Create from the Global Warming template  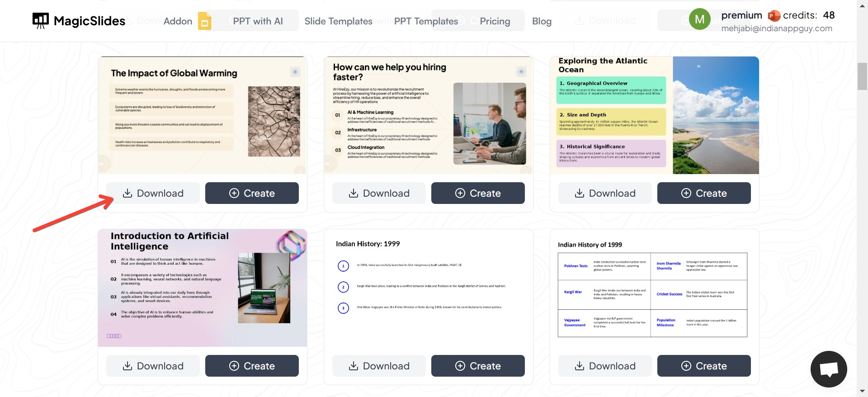(252, 193)
